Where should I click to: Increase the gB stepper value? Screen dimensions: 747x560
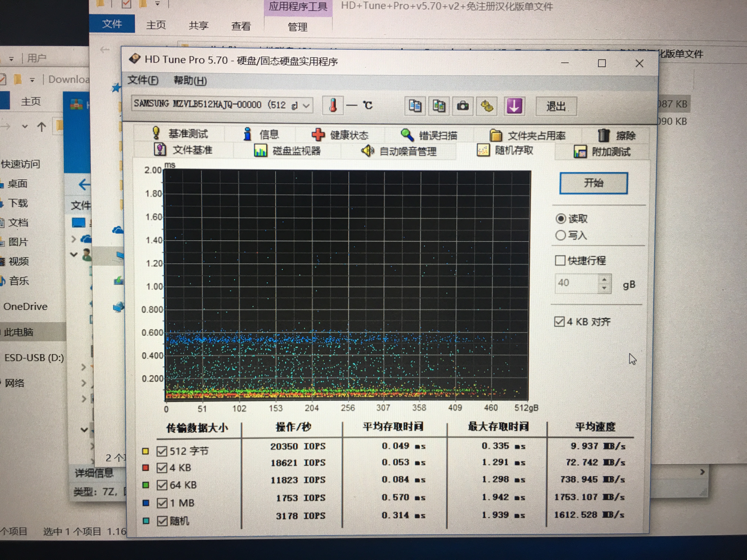605,279
